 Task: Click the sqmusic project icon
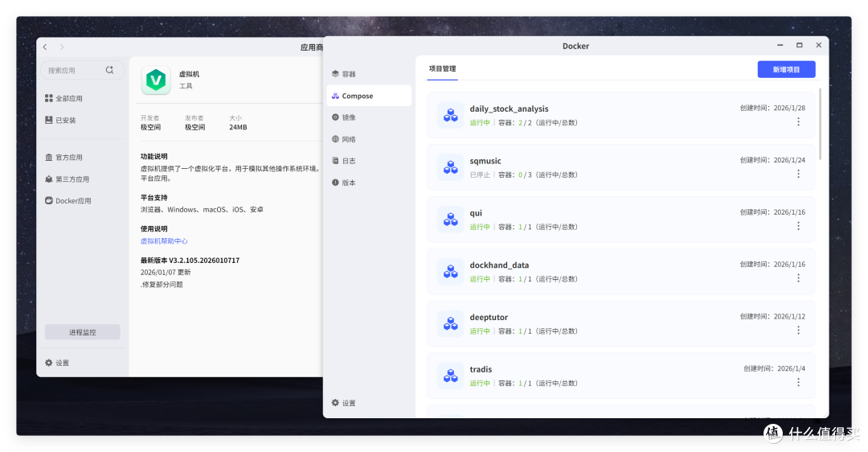(451, 167)
